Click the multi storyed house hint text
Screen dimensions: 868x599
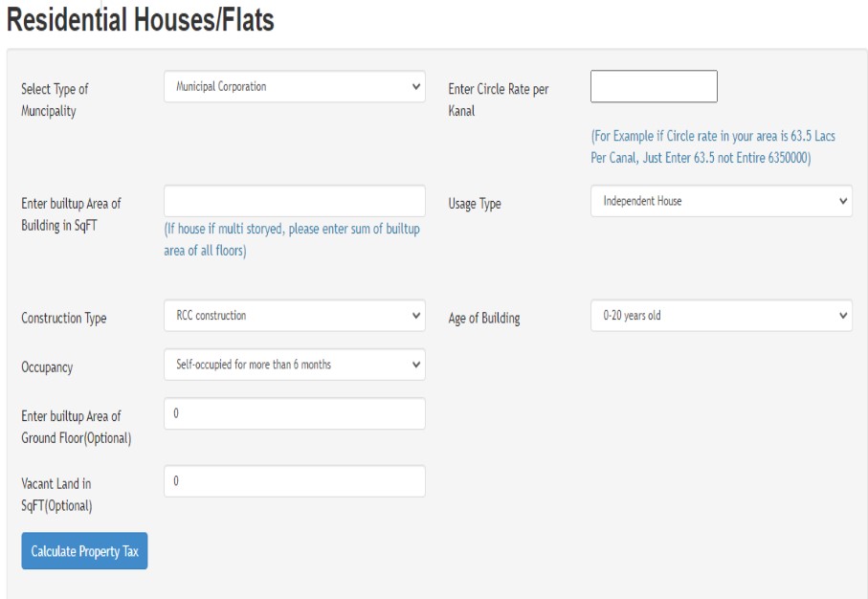[x=291, y=240]
